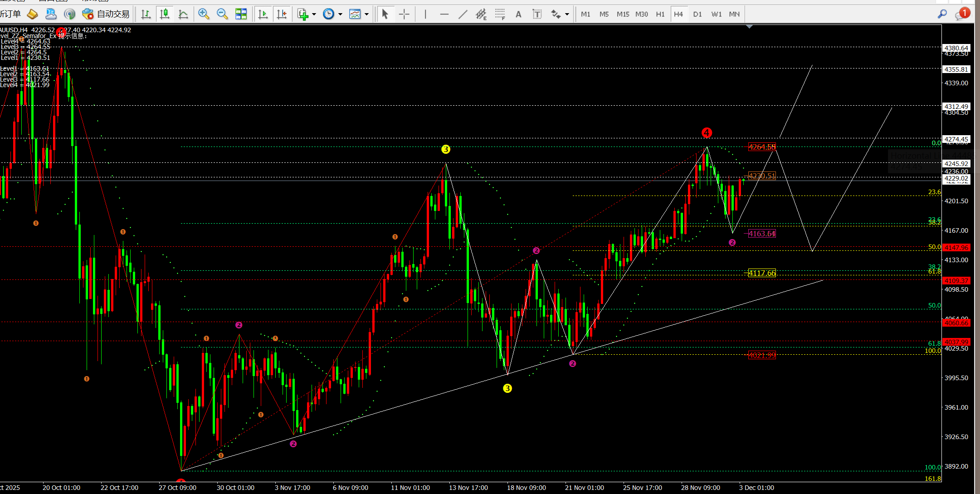The image size is (980, 494).
Task: Expand the periodicity clock dropdown arrow
Action: tap(340, 14)
